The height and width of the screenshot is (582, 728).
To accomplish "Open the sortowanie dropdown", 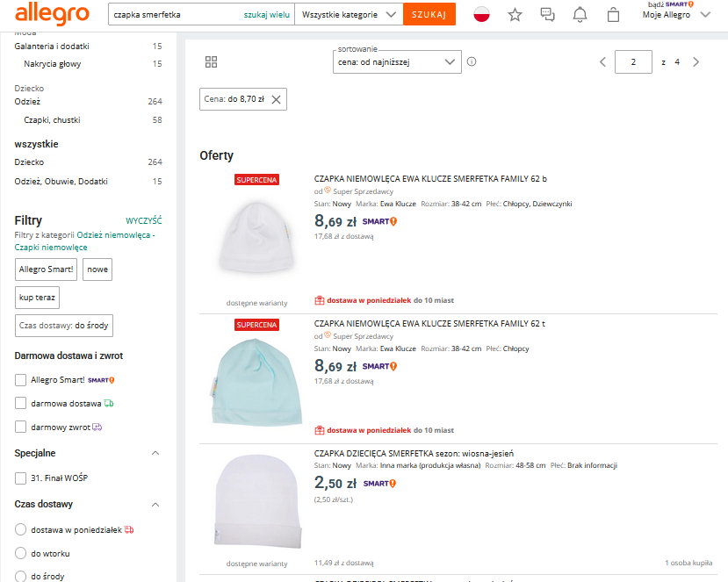I will coord(397,61).
